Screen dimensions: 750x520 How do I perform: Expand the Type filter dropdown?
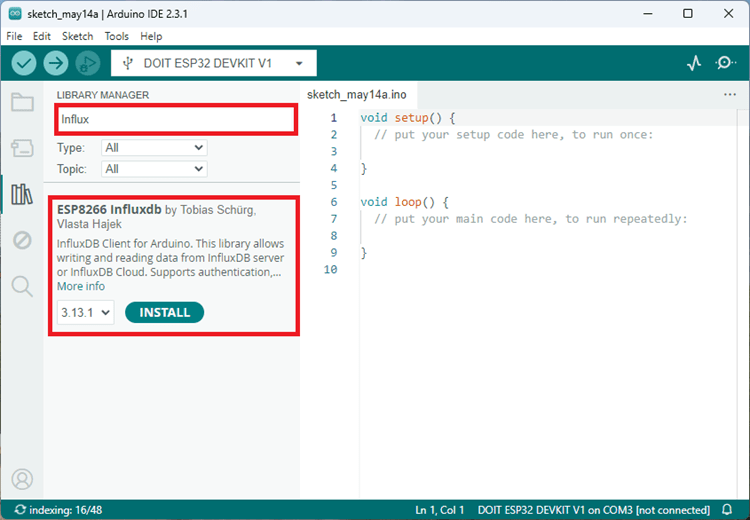tap(154, 147)
